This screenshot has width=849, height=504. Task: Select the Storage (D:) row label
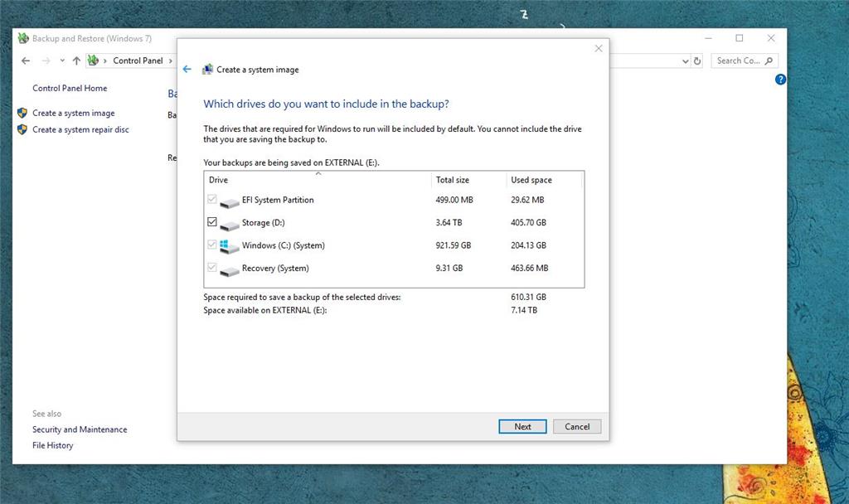pyautogui.click(x=263, y=222)
